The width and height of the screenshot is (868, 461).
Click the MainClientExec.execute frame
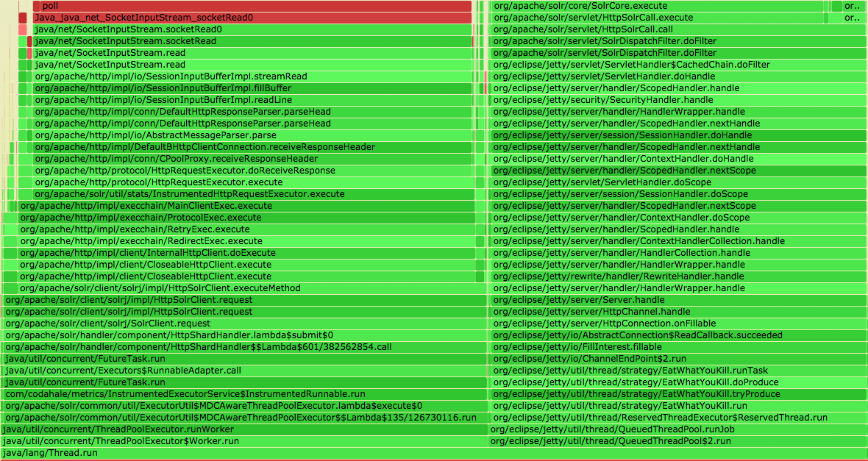point(246,206)
